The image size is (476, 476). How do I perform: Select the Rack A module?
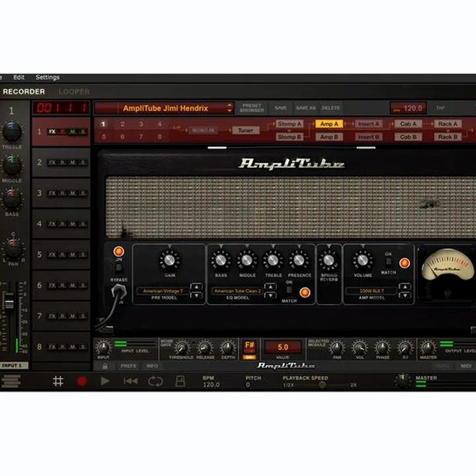pos(448,124)
